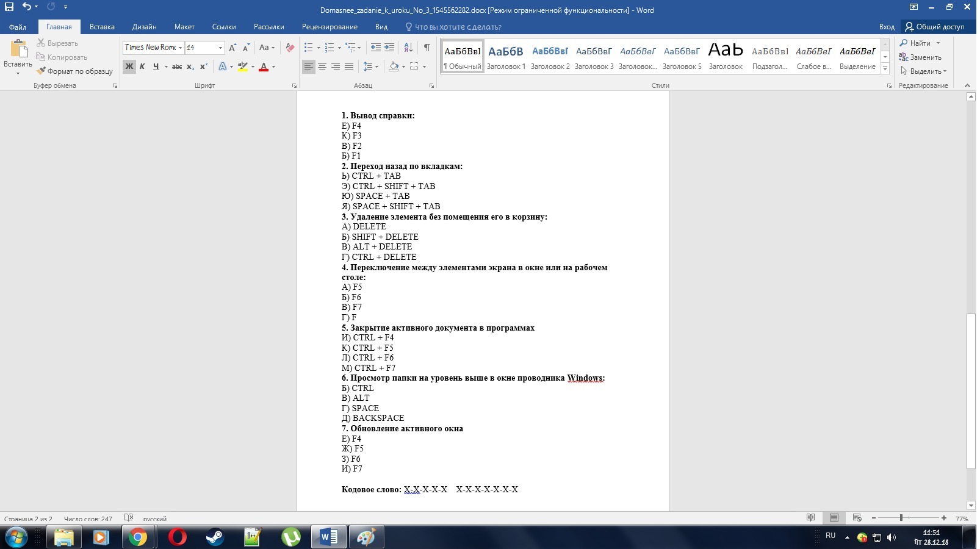Toggle Bold formatting button

tap(129, 66)
